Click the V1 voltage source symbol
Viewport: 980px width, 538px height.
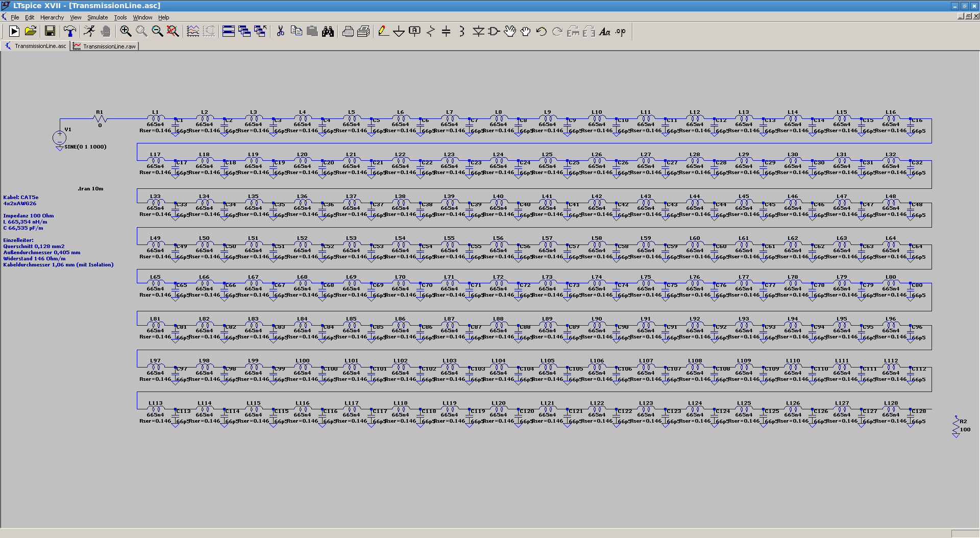point(60,137)
